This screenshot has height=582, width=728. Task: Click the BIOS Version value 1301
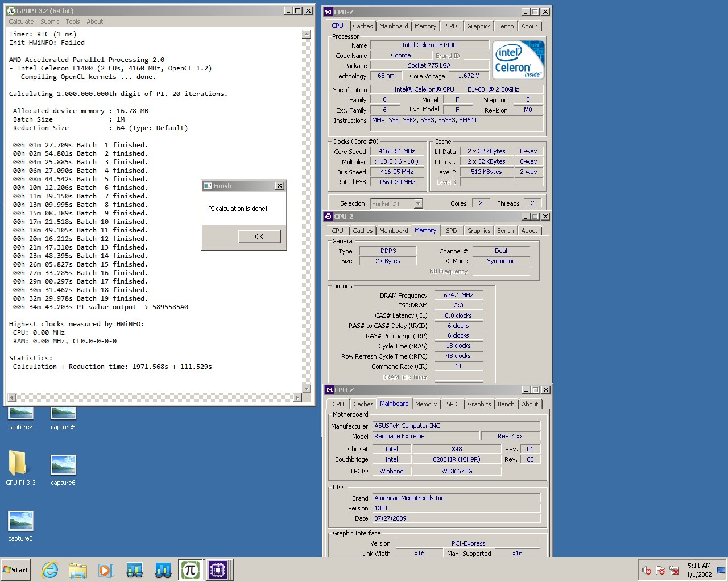point(456,508)
